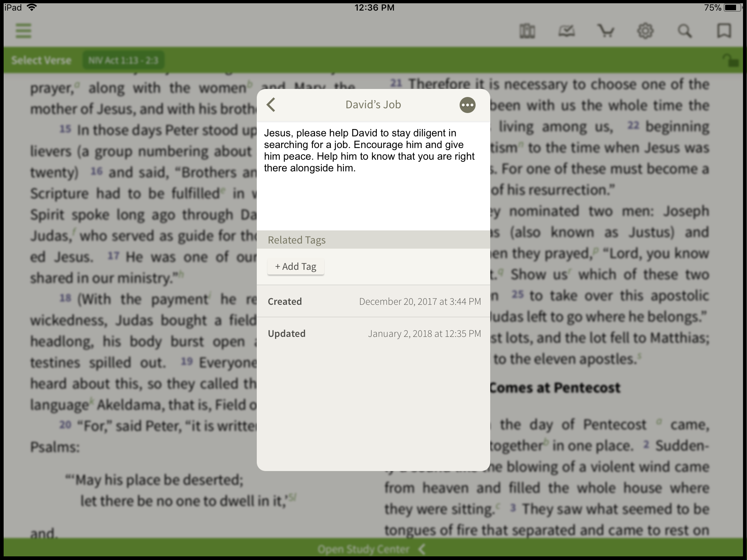Image resolution: width=747 pixels, height=560 pixels.
Task: Tap the bookmark icon
Action: point(724,31)
